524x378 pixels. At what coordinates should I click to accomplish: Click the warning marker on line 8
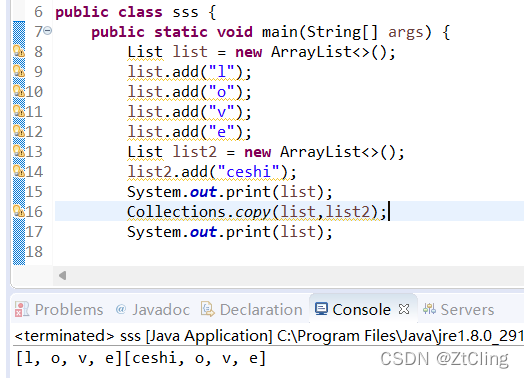coord(19,51)
